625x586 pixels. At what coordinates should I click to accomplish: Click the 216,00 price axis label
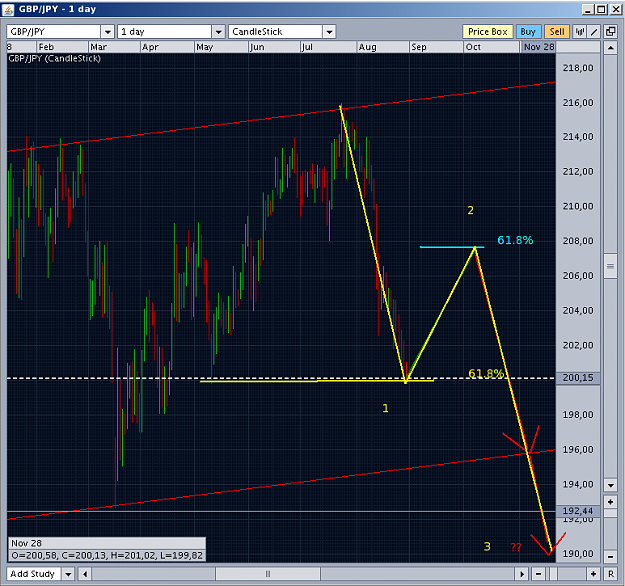point(578,103)
